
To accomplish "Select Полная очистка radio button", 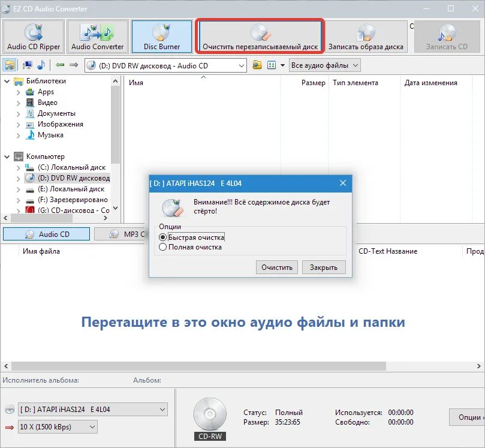I will click(x=162, y=247).
